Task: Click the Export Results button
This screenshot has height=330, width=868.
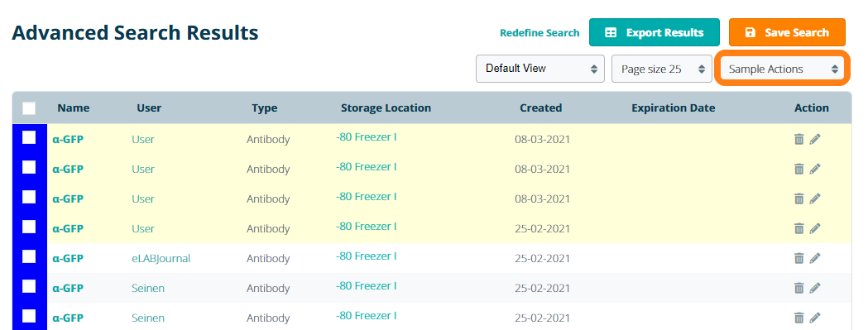Action: (655, 32)
